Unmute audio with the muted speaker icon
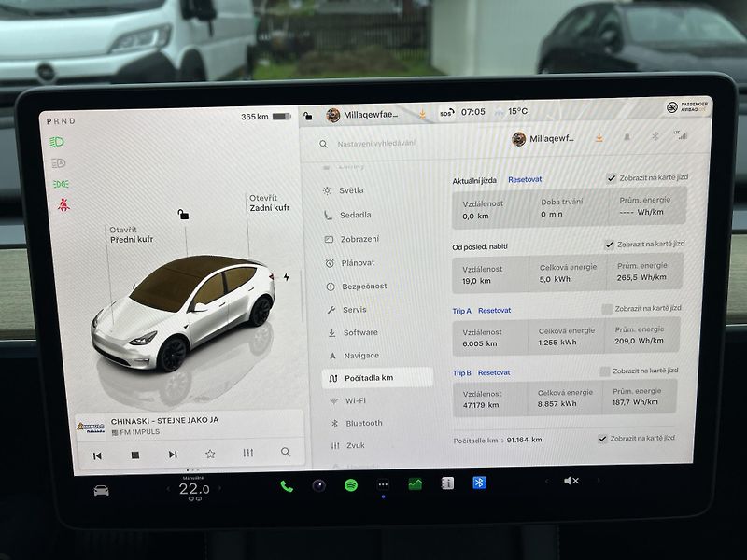Screen dimensions: 747x560 click(x=571, y=481)
